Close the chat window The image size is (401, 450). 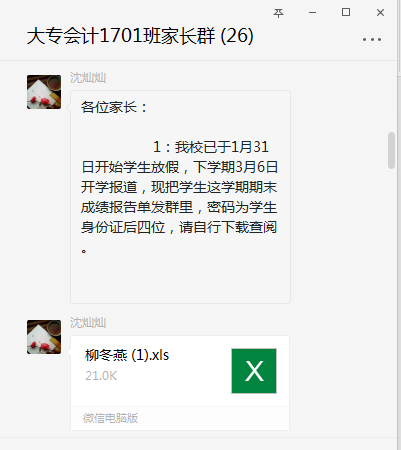(380, 13)
